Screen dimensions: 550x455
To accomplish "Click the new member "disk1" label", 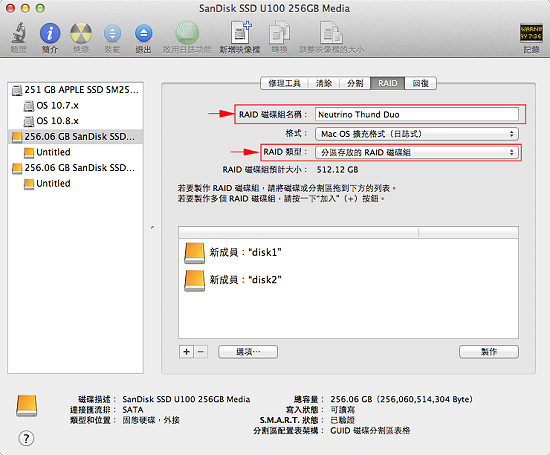I will click(x=246, y=252).
